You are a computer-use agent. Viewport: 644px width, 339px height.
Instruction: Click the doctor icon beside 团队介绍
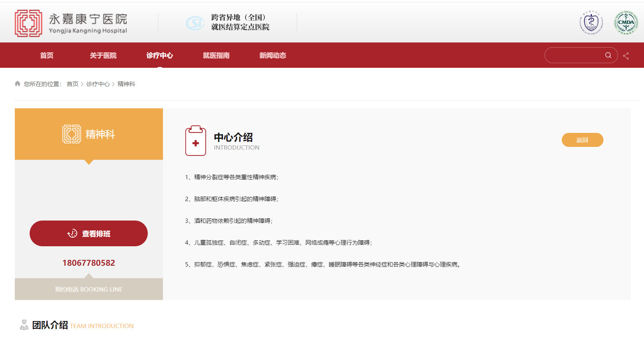click(24, 325)
